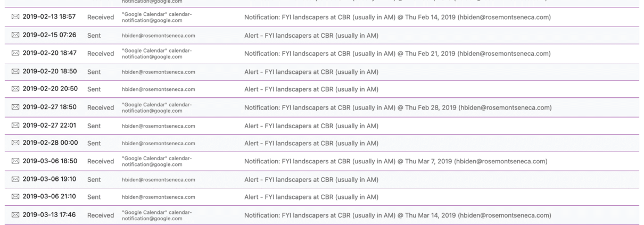This screenshot has height=225, width=644.
Task: Click envelope icon for 2019-02-20 20:50 email
Action: point(15,89)
